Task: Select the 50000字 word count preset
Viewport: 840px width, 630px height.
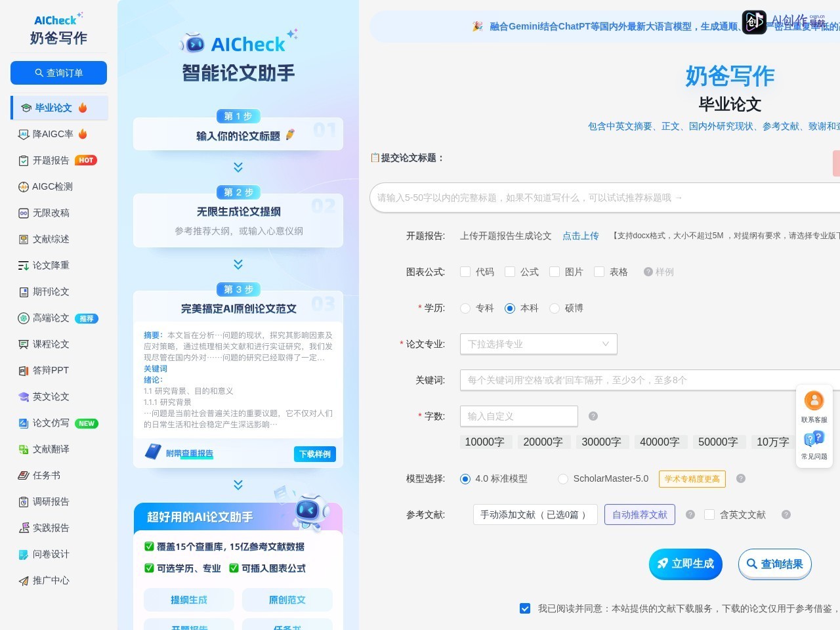Action: click(718, 442)
